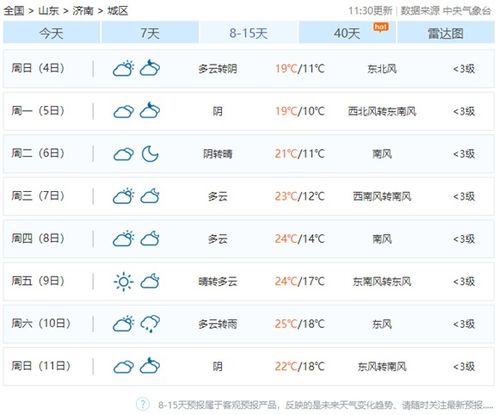Click the 东南风转东风 wind direction
Viewport: 499px width, 415px height.
coord(382,282)
